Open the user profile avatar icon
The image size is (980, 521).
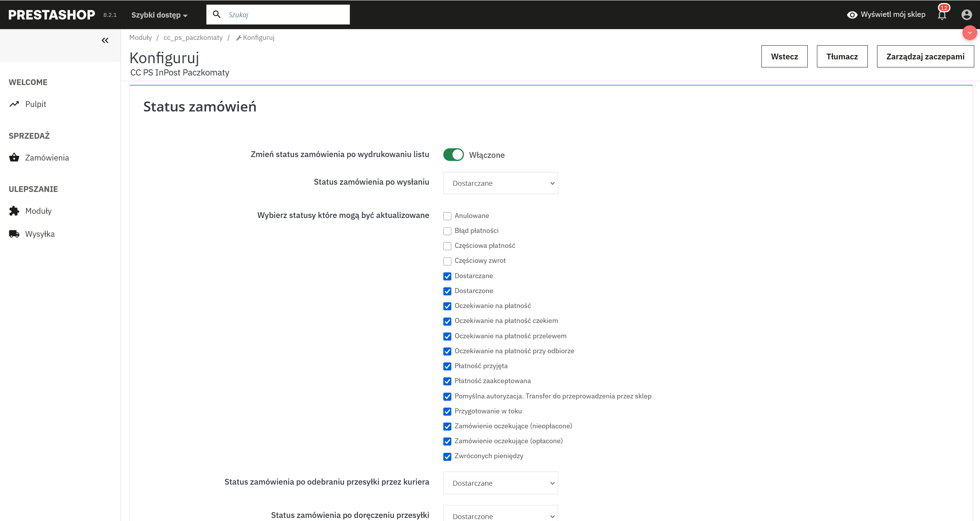click(967, 15)
